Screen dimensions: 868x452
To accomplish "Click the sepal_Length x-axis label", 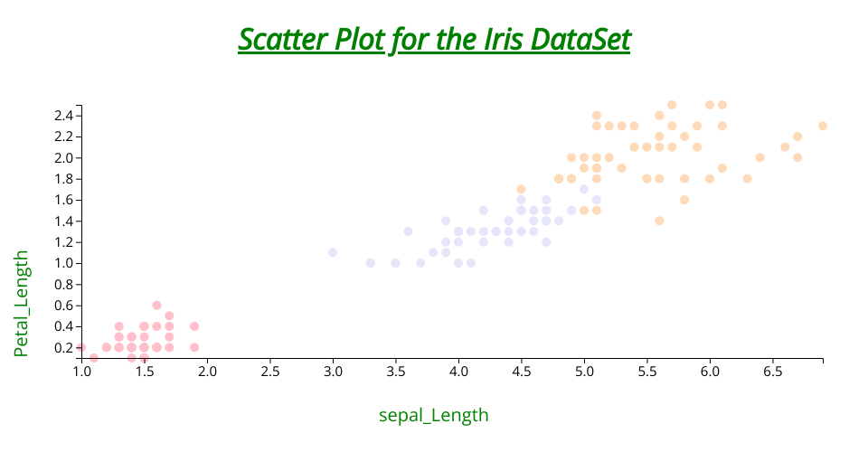I will pos(434,415).
